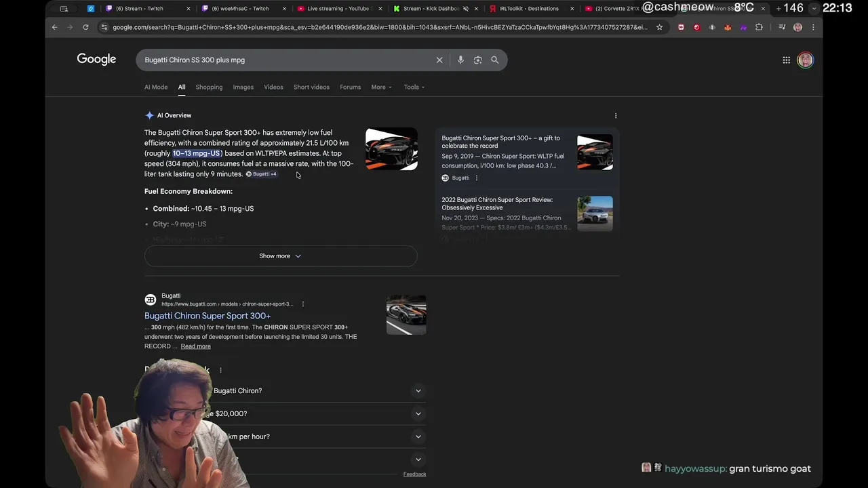Go back using the browser back arrow
868x488 pixels.
tap(55, 27)
